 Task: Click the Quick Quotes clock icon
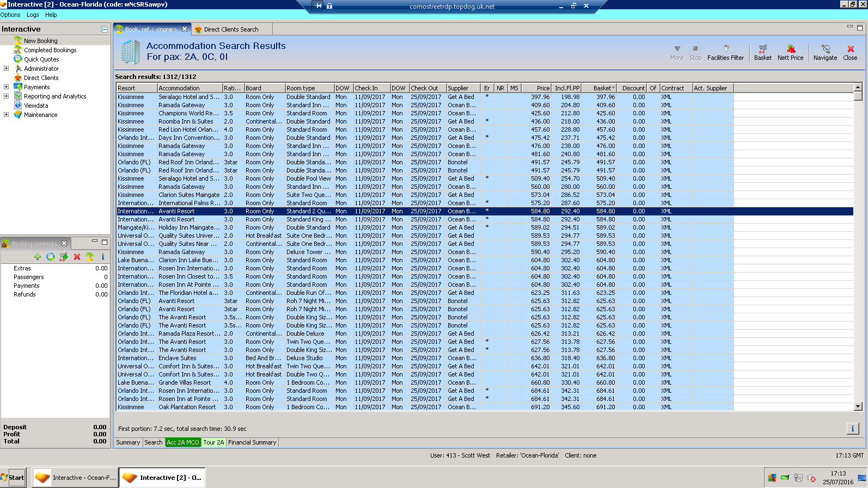tap(18, 59)
